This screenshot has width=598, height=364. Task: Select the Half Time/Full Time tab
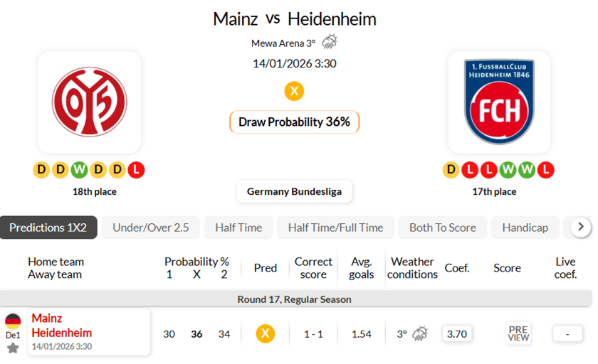[x=335, y=227]
